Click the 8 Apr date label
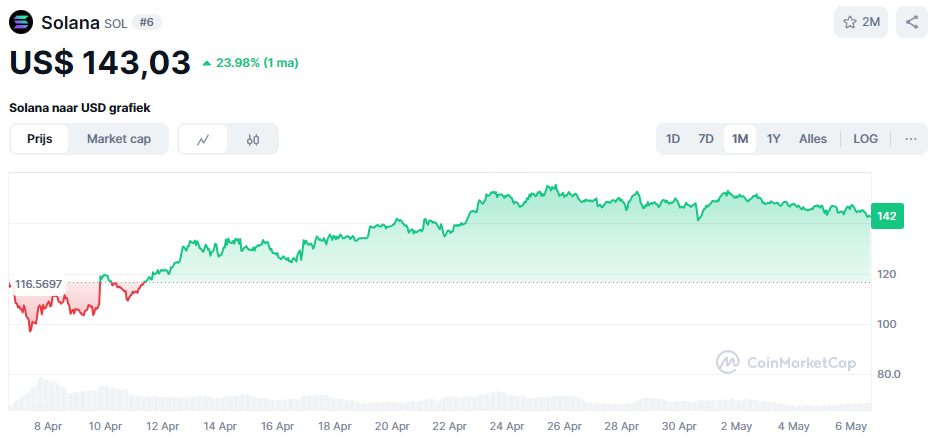This screenshot has width=933, height=436. click(48, 426)
